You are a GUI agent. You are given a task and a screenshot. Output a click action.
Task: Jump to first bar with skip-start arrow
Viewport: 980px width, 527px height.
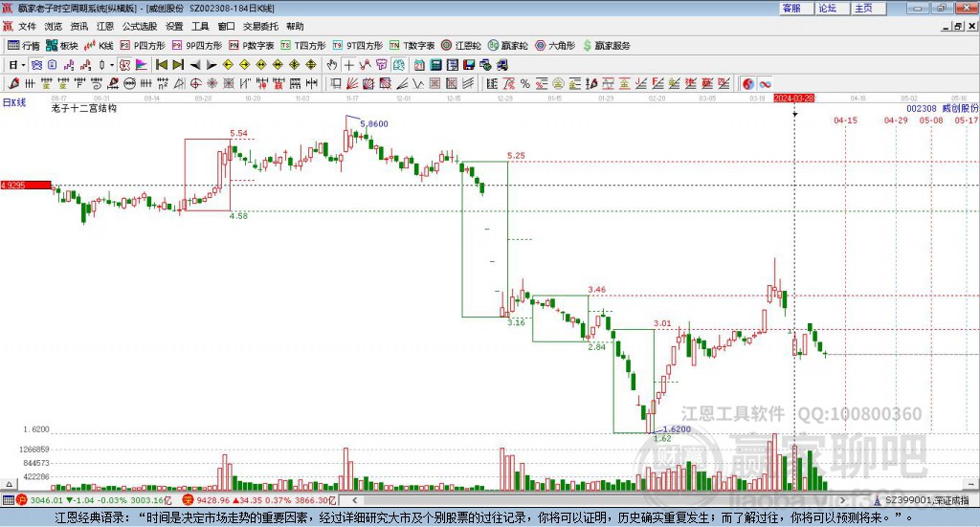[x=161, y=65]
